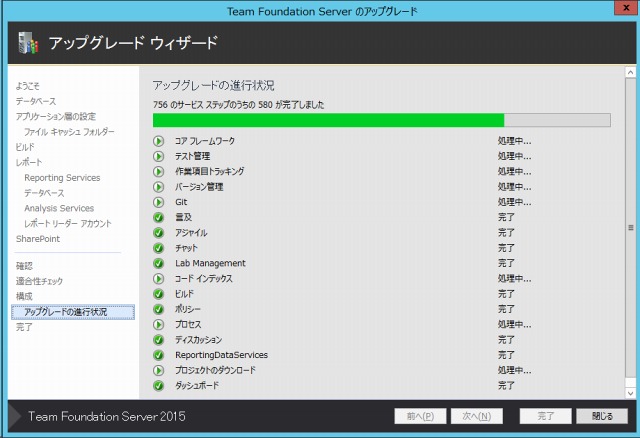This screenshot has height=438, width=640.
Task: Click the completed check icon beside チャット
Action: 158,248
